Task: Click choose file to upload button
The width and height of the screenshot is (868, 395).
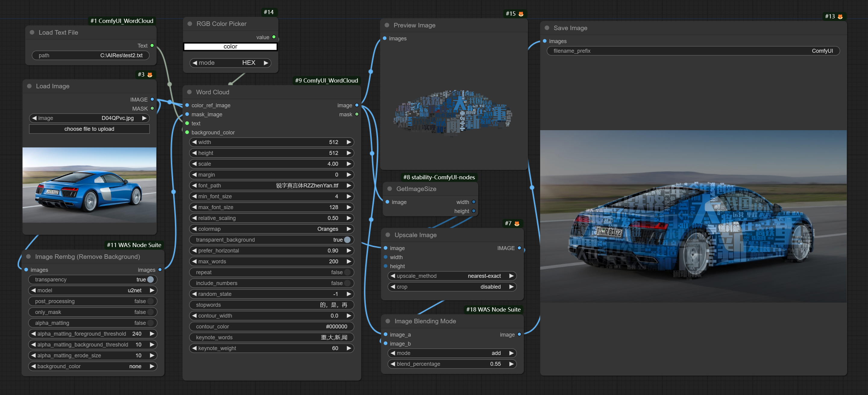Action: click(89, 129)
